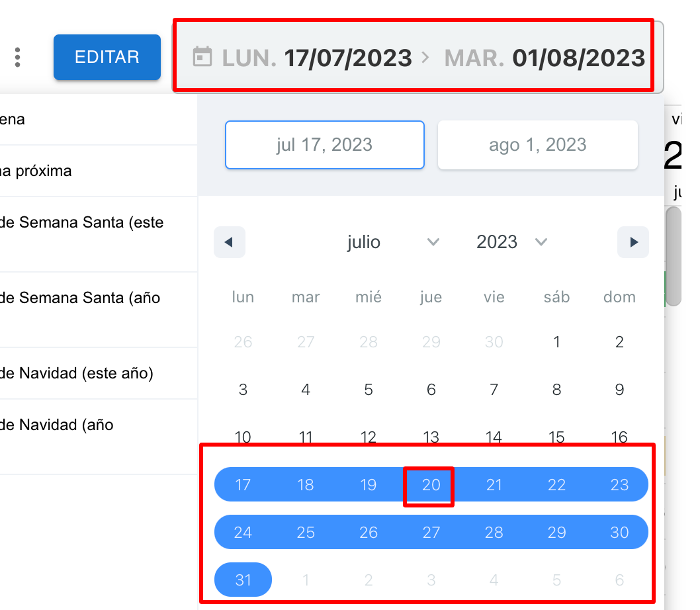Click day 27 in the highlighted range
The image size is (700, 610).
431,533
